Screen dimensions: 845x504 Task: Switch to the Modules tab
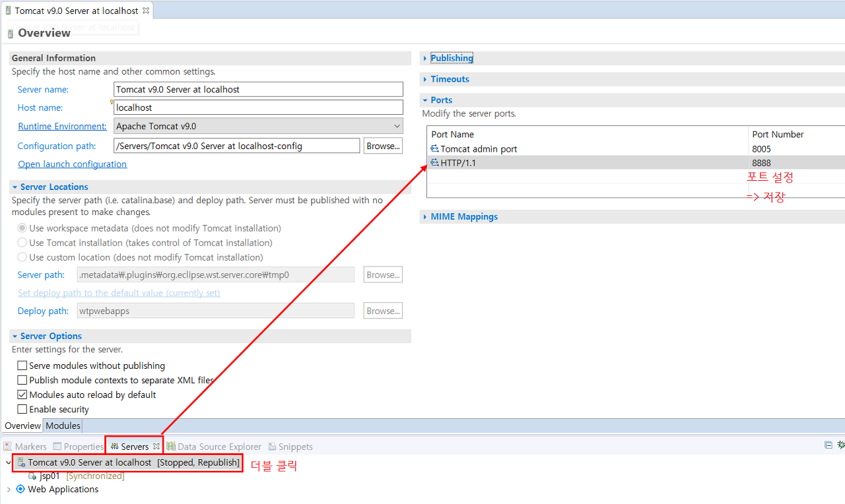63,425
